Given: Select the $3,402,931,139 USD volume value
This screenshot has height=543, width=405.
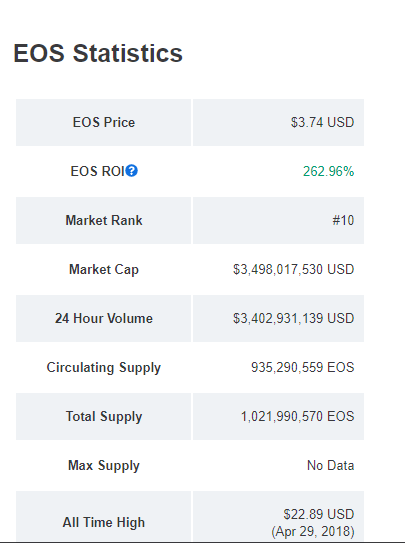Looking at the screenshot, I should point(294,318).
